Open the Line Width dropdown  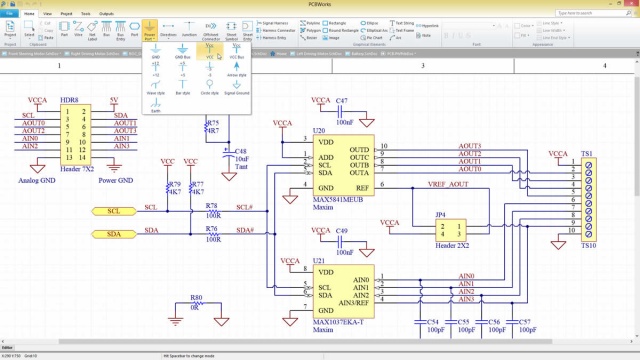click(x=551, y=30)
